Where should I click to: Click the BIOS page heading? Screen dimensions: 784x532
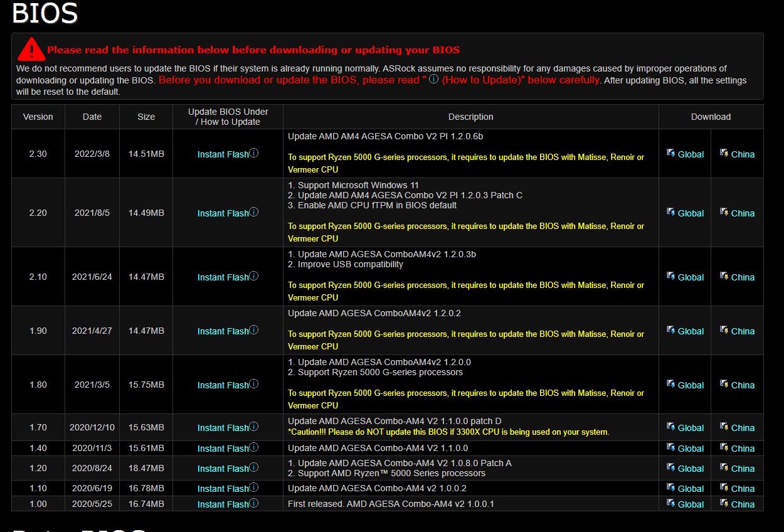[x=45, y=13]
